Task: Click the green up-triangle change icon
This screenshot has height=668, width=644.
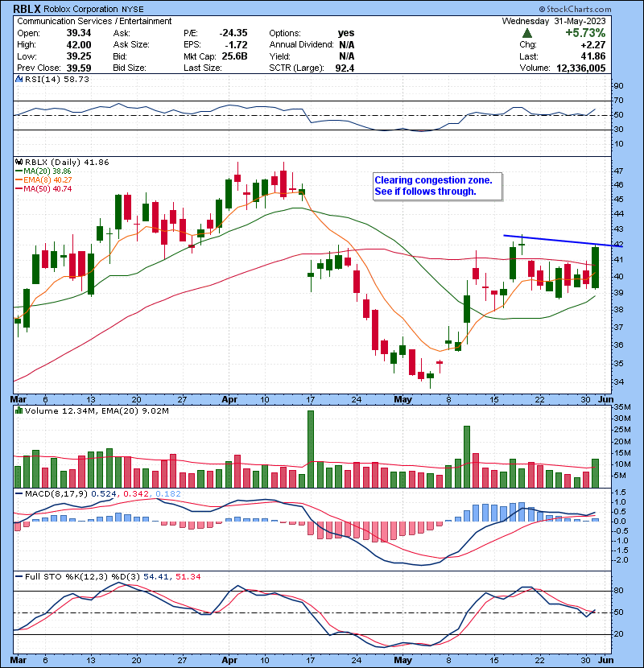Action: (527, 33)
